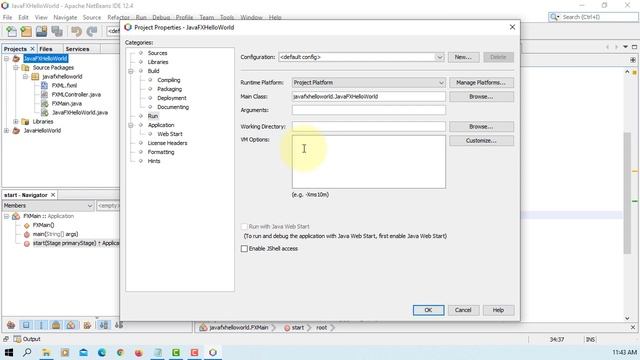Click Customize... button for VM Options

(x=481, y=140)
